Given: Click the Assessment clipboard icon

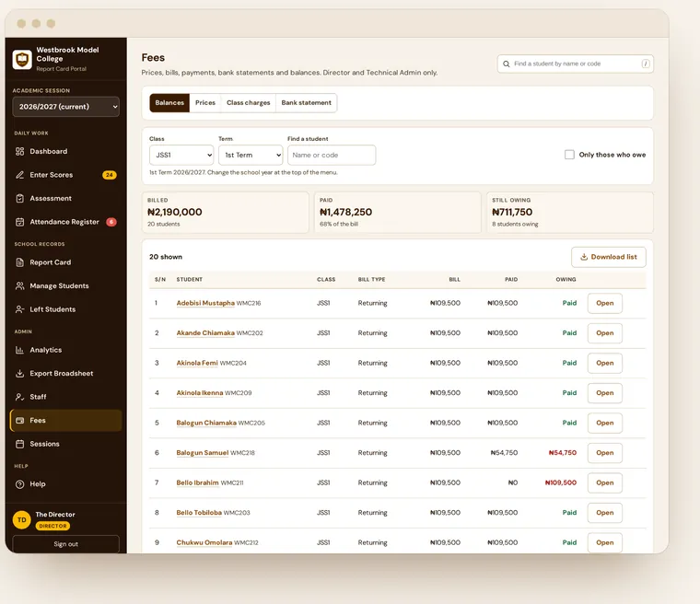Looking at the screenshot, I should point(19,198).
